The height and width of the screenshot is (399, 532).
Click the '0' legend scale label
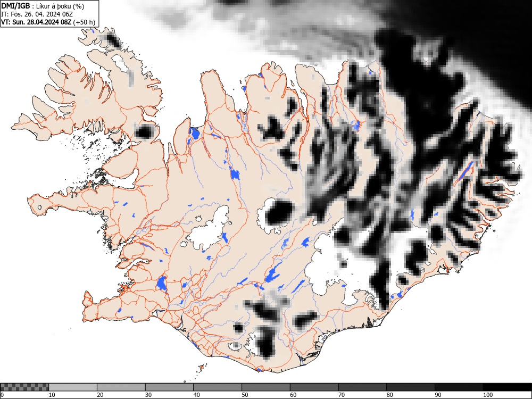2,395
